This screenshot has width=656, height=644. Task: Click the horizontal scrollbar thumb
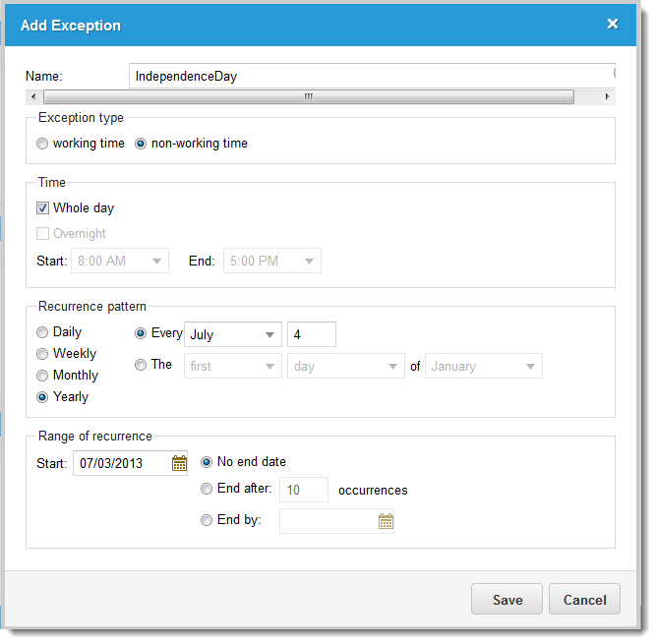coord(309,97)
